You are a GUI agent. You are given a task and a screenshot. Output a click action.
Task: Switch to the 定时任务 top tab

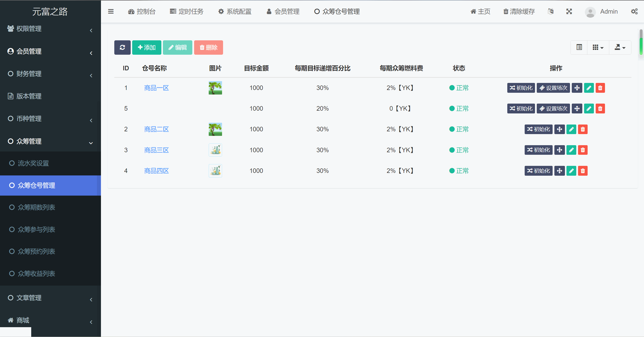point(187,12)
